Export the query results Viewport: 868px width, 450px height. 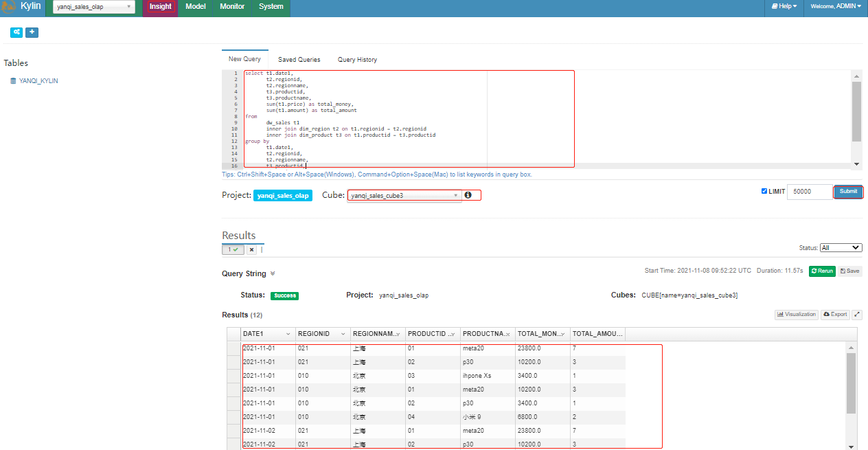(x=834, y=314)
